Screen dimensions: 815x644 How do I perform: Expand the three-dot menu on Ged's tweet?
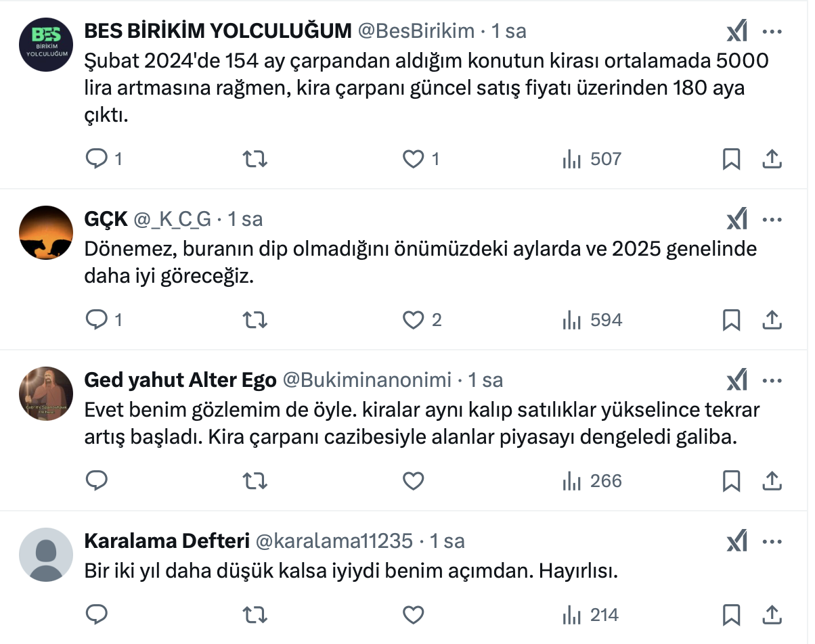(772, 380)
